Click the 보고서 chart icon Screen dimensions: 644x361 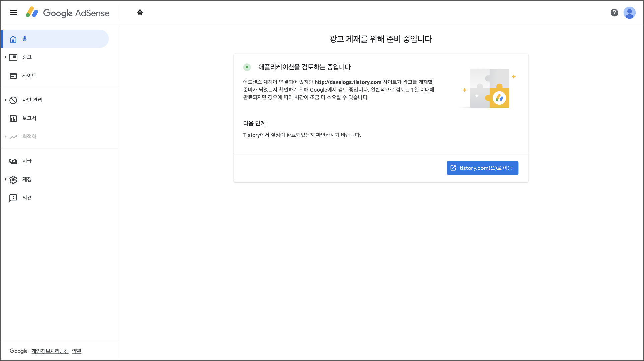13,119
